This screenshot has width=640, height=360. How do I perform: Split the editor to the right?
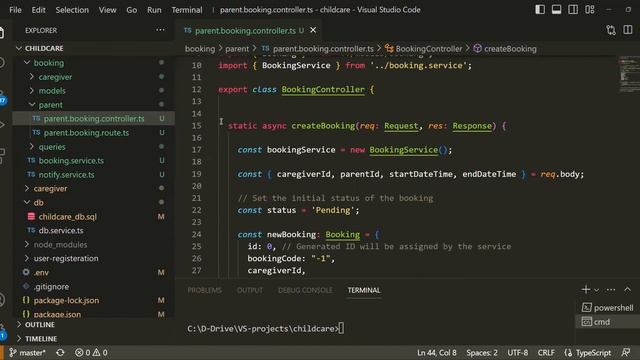click(x=628, y=30)
